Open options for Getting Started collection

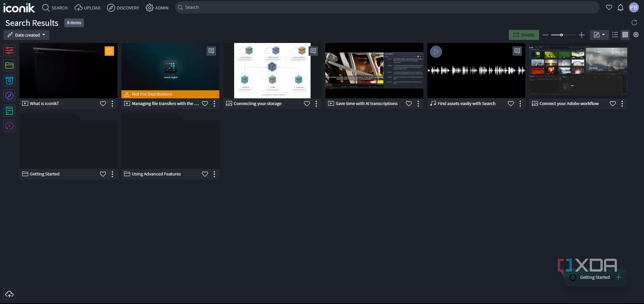[x=112, y=174]
